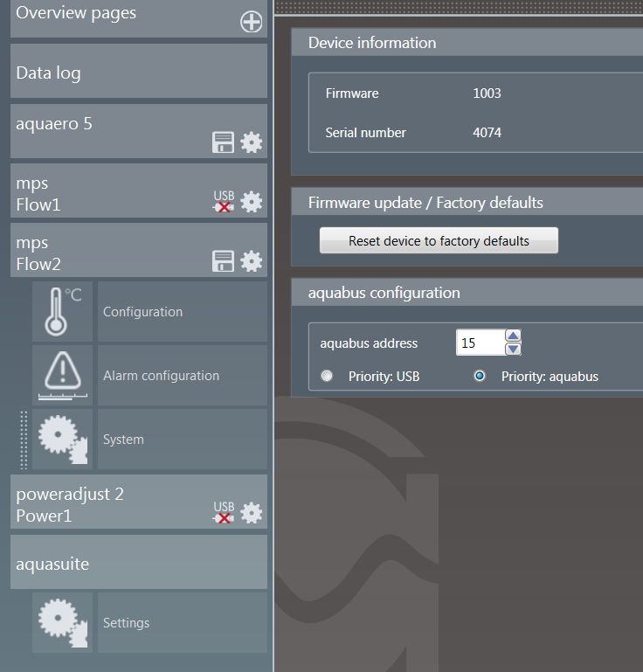The width and height of the screenshot is (643, 672).
Task: Open poweradjust 2 Power1 gear icon
Action: 251,513
